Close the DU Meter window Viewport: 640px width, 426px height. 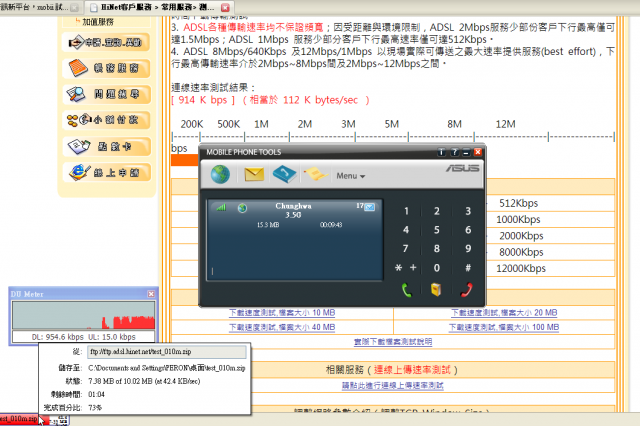(151, 294)
